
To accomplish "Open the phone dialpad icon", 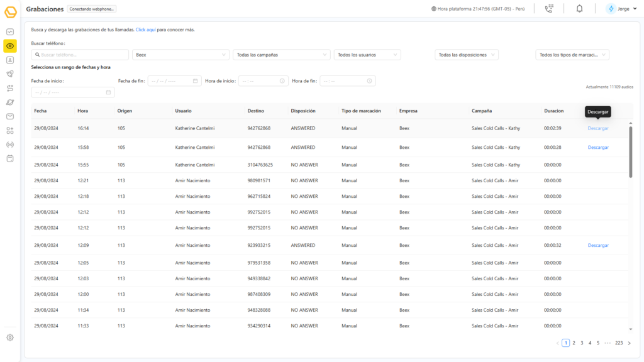I will click(x=549, y=8).
